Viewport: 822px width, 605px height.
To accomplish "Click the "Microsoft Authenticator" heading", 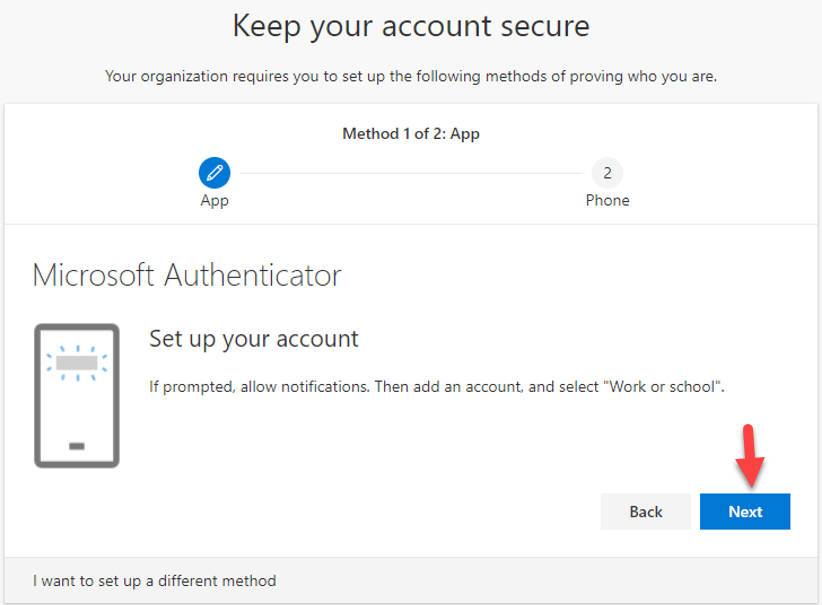I will 187,275.
